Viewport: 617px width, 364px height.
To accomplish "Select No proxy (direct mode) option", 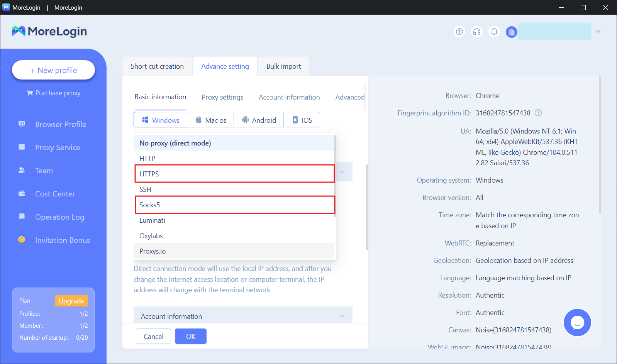I will point(234,143).
